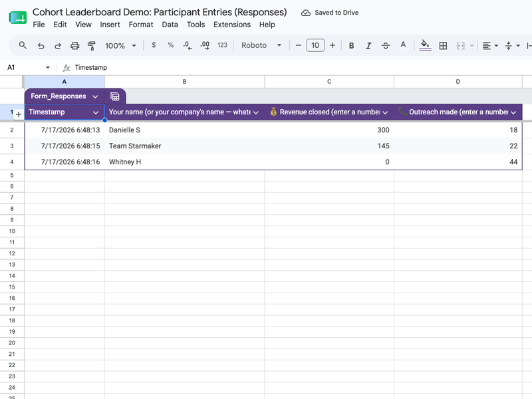
Task: Toggle italic formatting
Action: point(368,45)
